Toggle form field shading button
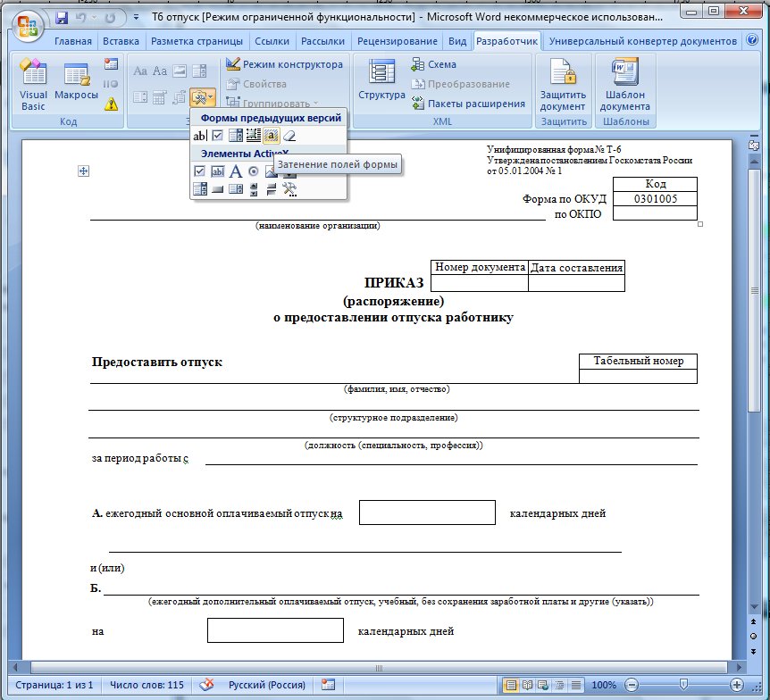This screenshot has width=770, height=700. (272, 136)
